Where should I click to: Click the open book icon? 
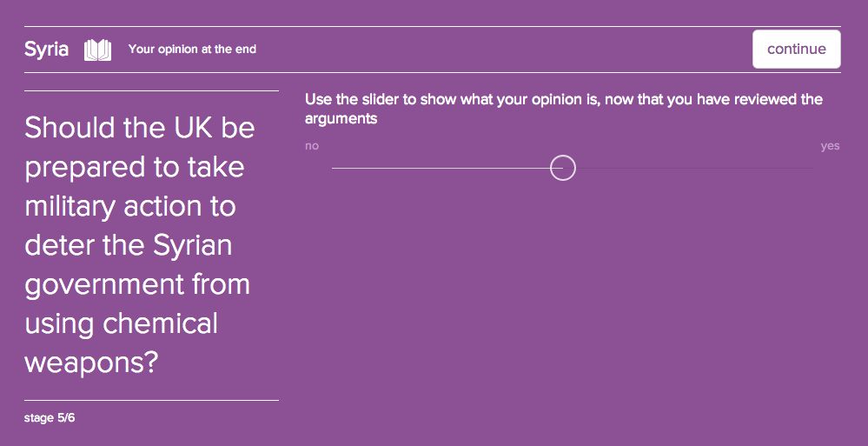click(97, 50)
